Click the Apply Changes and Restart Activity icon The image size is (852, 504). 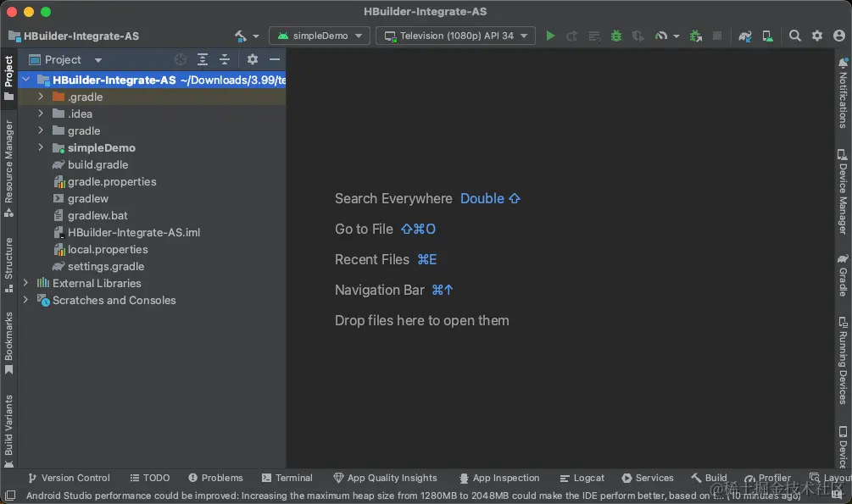(x=571, y=36)
